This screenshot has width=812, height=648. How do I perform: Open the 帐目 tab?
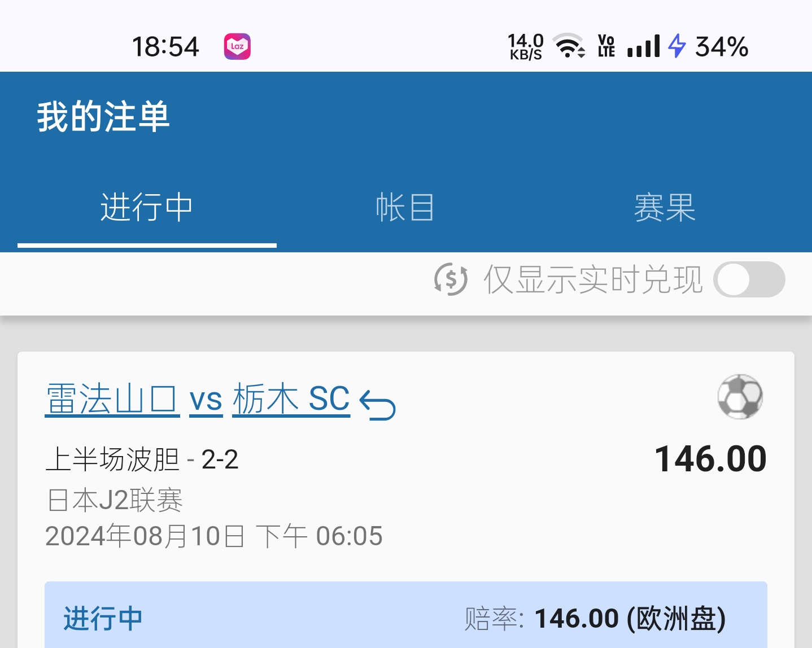tap(405, 208)
